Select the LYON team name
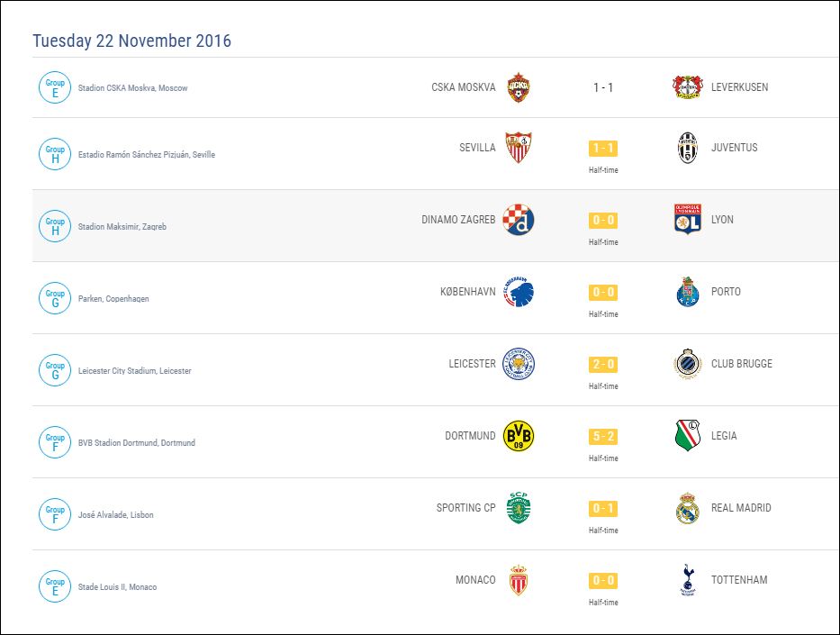 pyautogui.click(x=722, y=220)
